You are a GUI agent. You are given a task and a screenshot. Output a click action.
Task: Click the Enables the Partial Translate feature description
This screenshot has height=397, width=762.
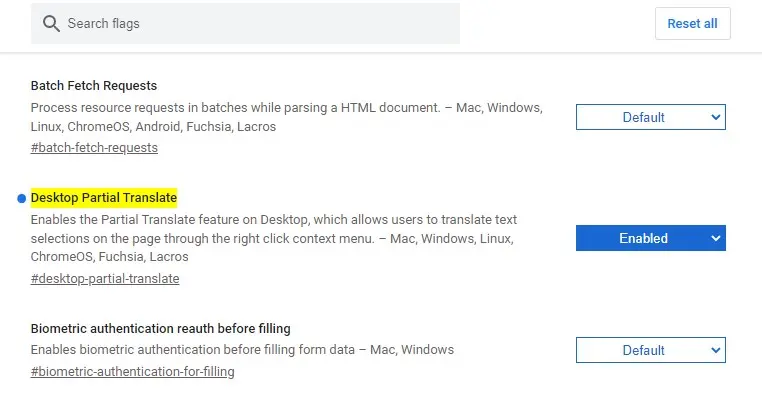274,238
